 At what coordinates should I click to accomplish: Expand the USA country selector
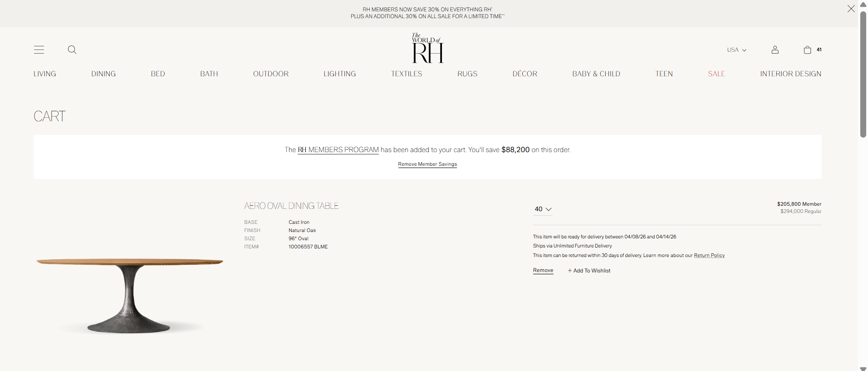[x=736, y=50]
